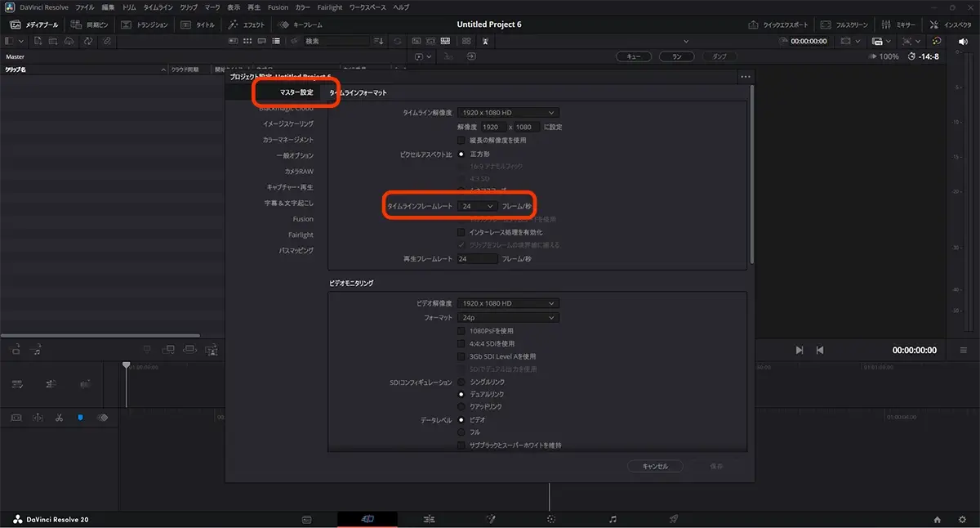Click the 再生フレームレート input field
Image resolution: width=980 pixels, height=528 pixels.
pos(477,258)
